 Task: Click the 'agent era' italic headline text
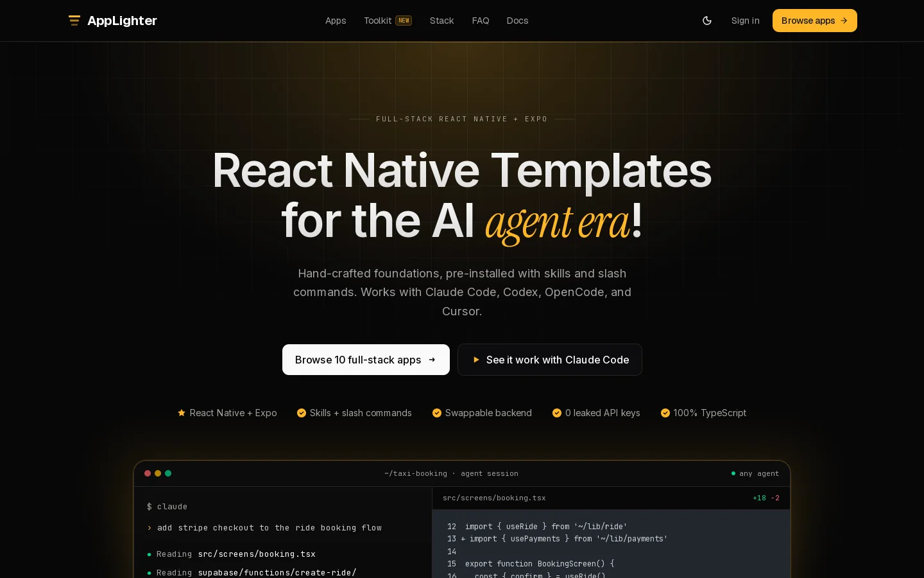[558, 222]
